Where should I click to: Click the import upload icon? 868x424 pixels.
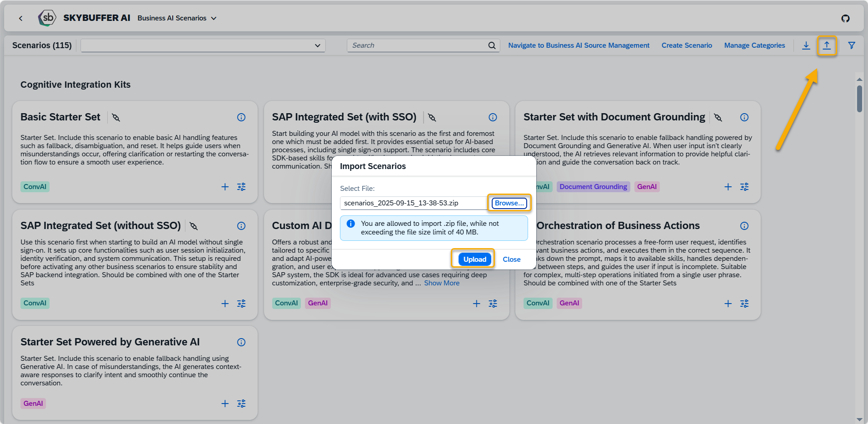[x=827, y=45]
